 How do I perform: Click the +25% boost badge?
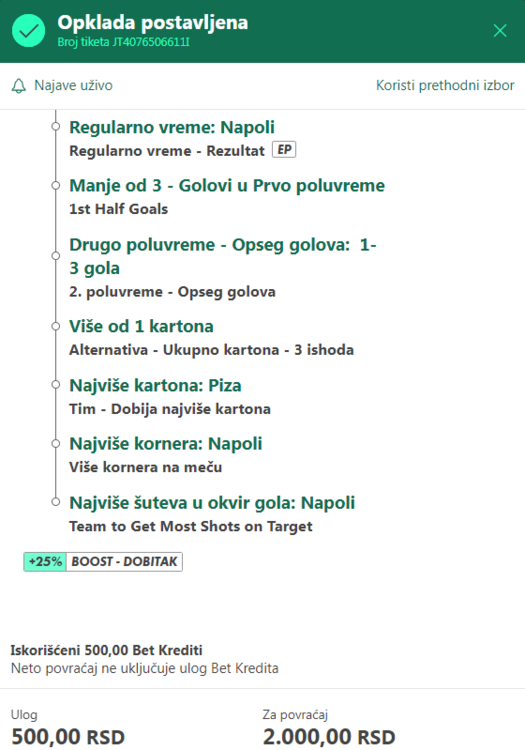45,562
